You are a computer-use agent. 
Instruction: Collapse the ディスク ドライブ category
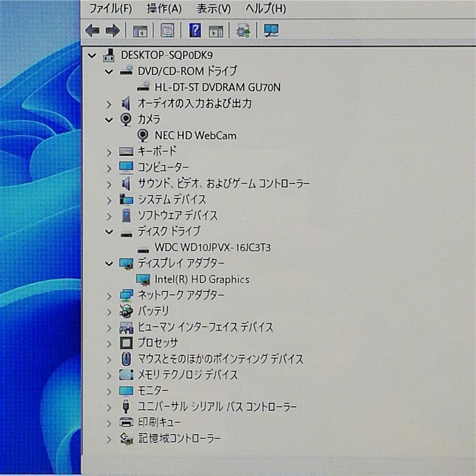tap(109, 232)
